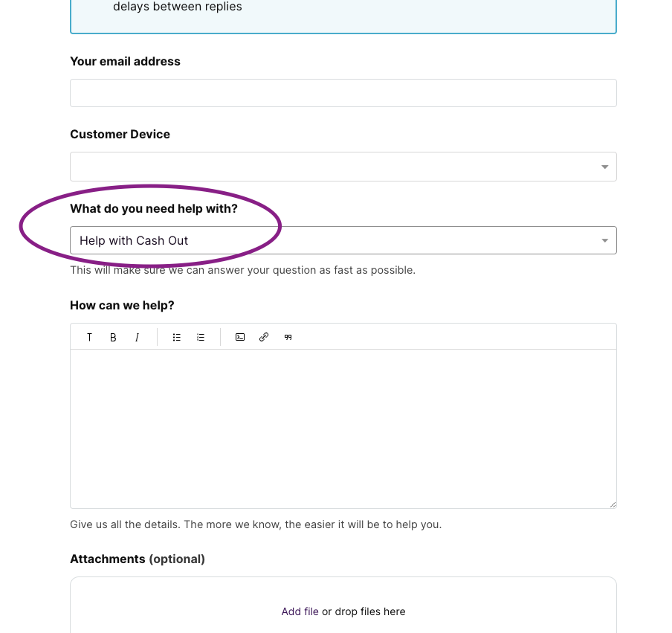
Task: Click inside the How can we help editor
Action: point(343,424)
